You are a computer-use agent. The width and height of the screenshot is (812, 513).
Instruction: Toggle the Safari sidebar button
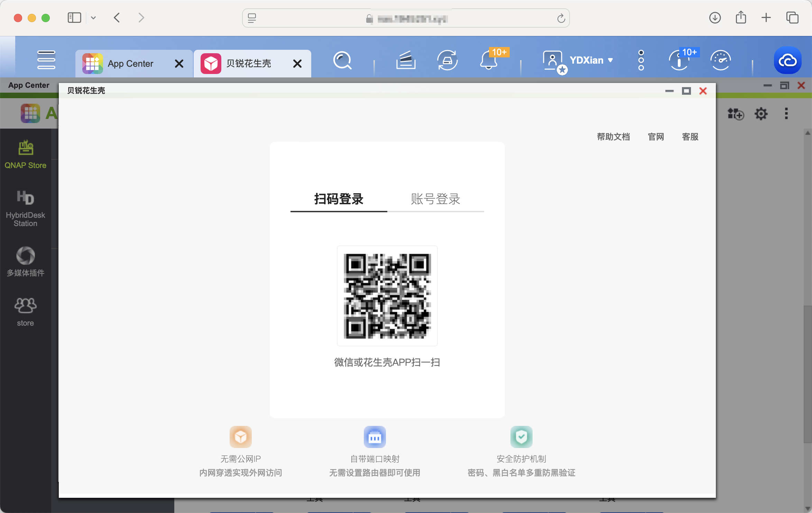(x=74, y=18)
